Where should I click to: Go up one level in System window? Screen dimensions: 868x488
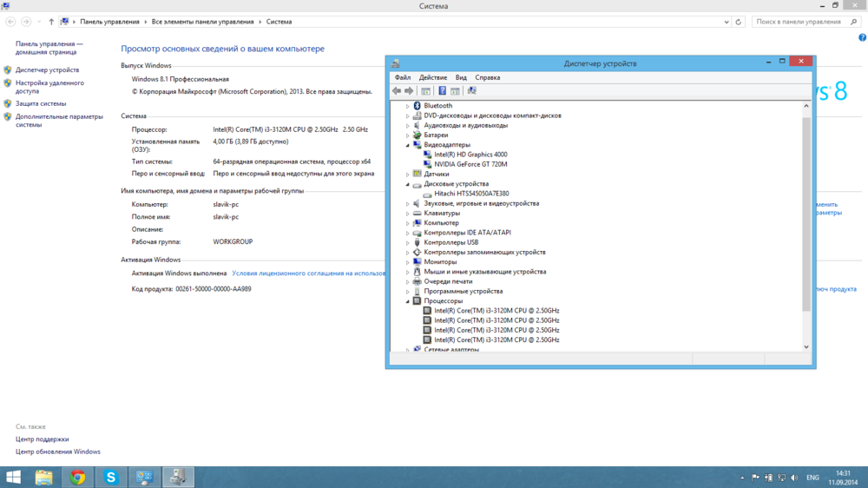(x=51, y=23)
